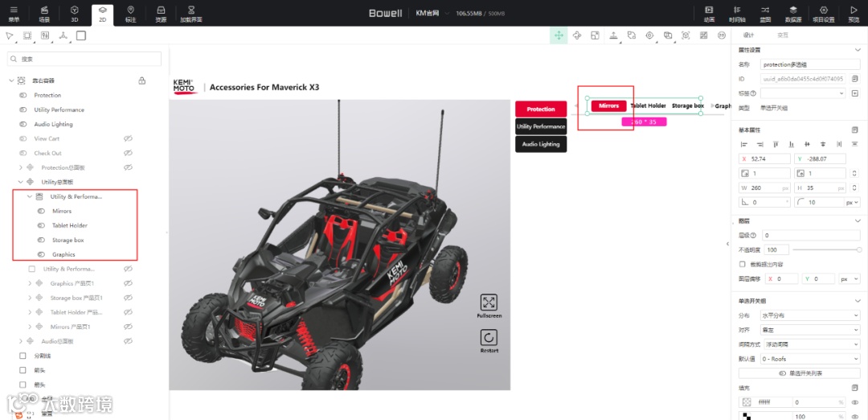This screenshot has width=868, height=420.
Task: Open the 对齐 alignment dropdown
Action: pyautogui.click(x=810, y=330)
